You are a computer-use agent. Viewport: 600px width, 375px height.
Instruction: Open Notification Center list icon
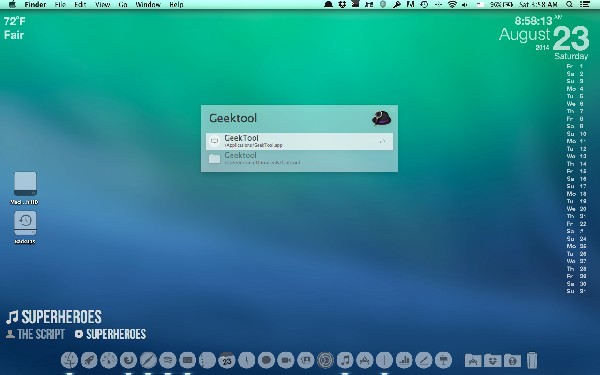(x=585, y=5)
